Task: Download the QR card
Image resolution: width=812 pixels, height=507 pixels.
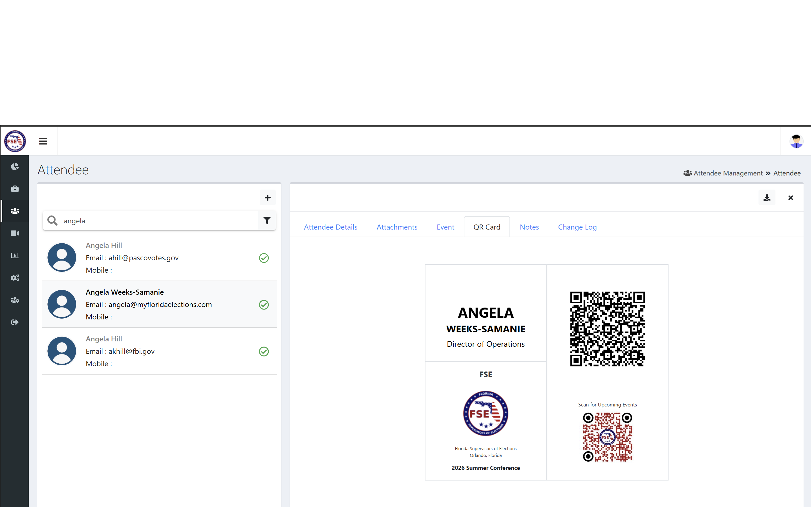Action: coord(767,198)
